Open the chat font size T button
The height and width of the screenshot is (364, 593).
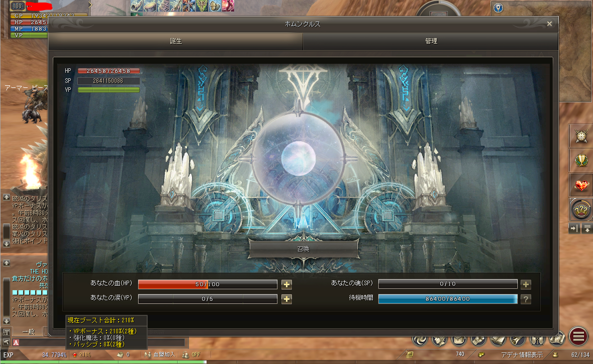7,332
